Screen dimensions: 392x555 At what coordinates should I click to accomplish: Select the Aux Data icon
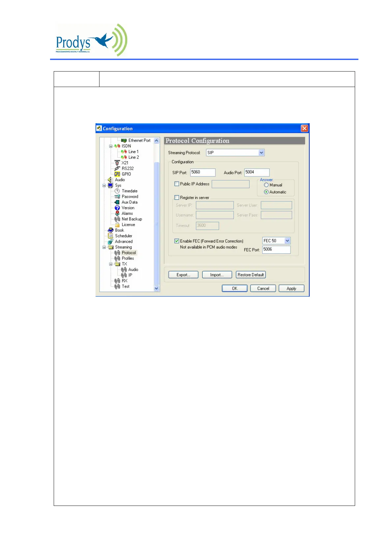(117, 202)
